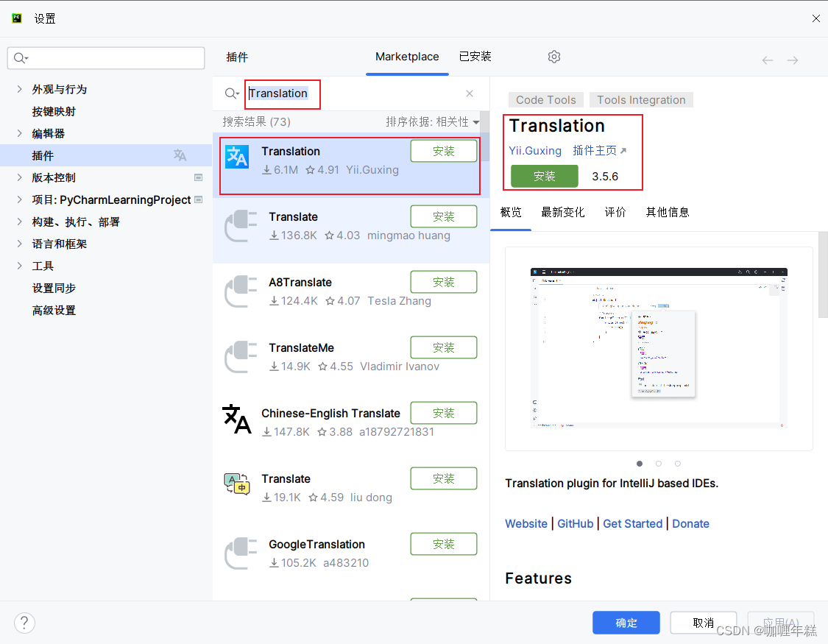
Task: Open the Get Started link
Action: [633, 523]
